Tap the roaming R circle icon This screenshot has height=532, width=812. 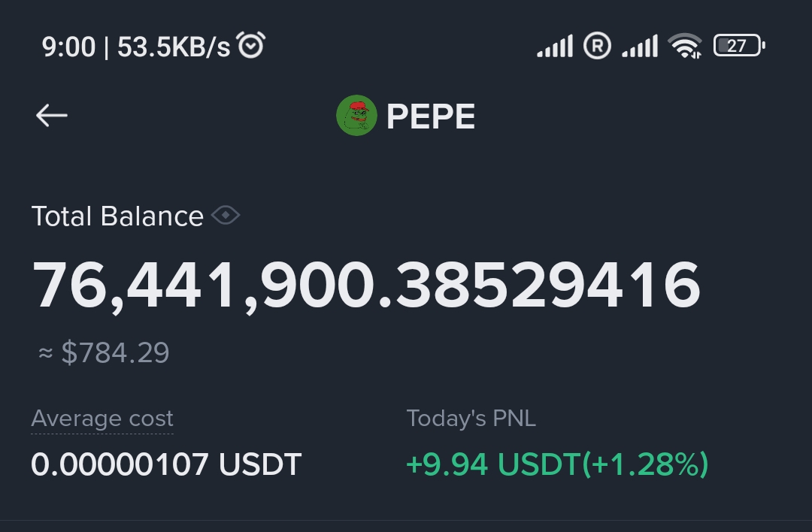coord(597,46)
